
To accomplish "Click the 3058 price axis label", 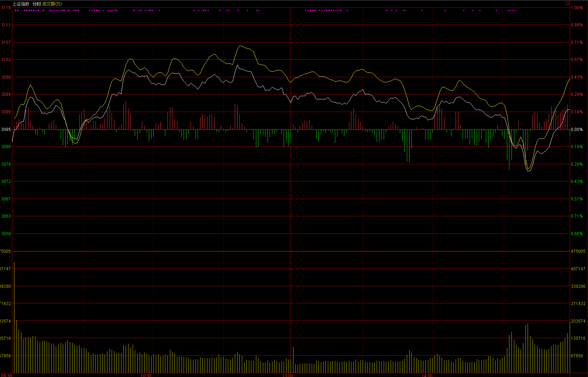I will tap(6, 234).
